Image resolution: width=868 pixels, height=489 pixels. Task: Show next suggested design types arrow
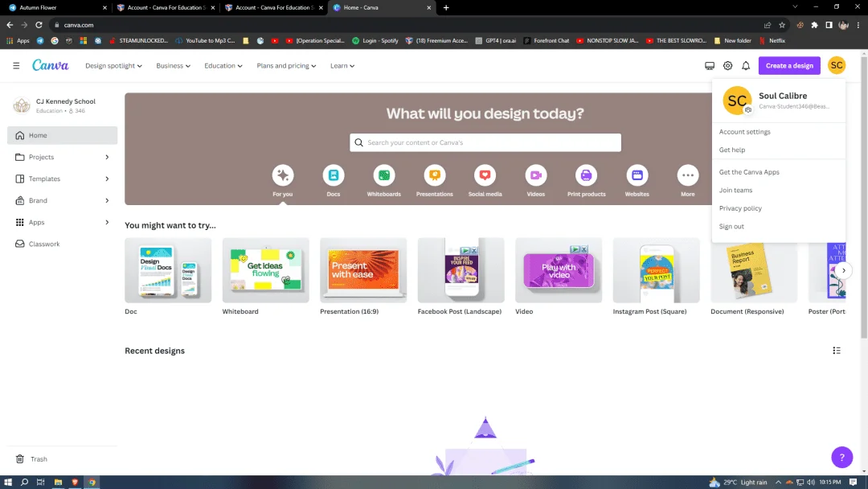click(844, 270)
